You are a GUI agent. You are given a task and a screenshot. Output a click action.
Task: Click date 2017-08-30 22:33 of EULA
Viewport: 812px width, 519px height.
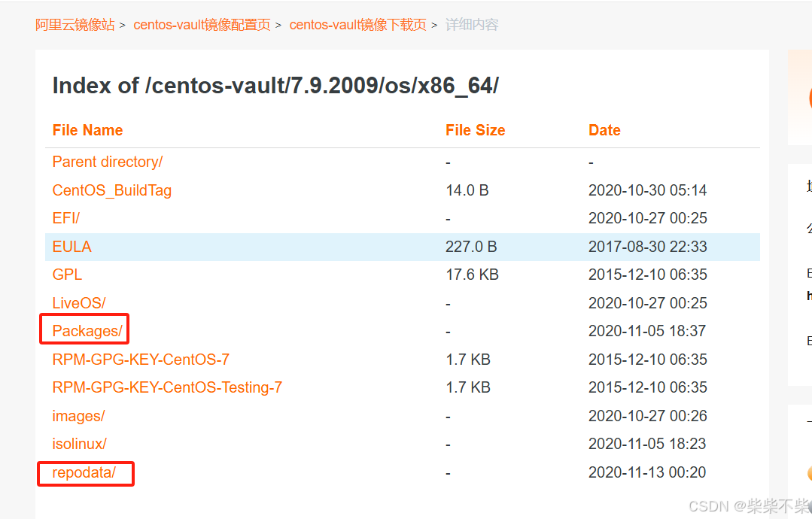[x=647, y=247]
